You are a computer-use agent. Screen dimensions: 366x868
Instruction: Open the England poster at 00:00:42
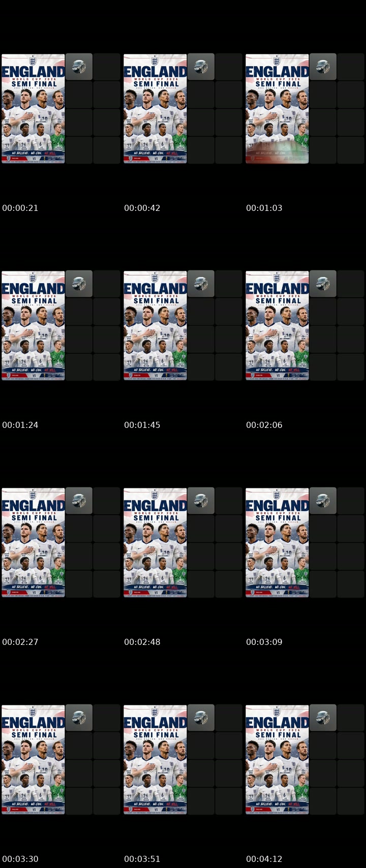tap(155, 109)
